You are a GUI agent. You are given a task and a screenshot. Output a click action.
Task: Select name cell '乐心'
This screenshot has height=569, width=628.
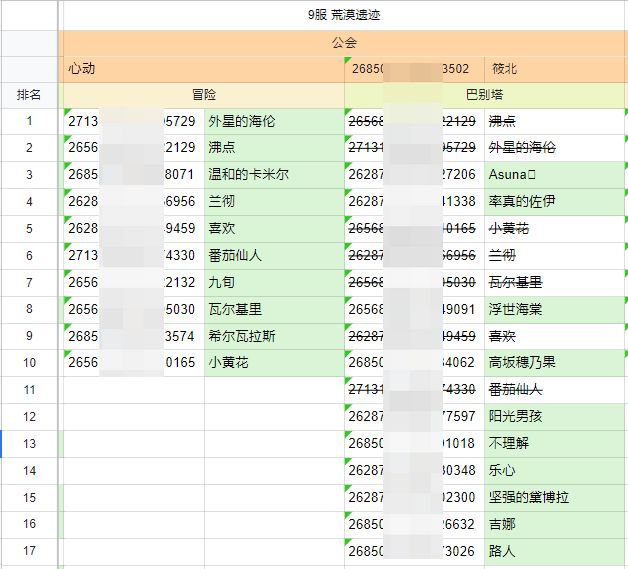pyautogui.click(x=554, y=470)
